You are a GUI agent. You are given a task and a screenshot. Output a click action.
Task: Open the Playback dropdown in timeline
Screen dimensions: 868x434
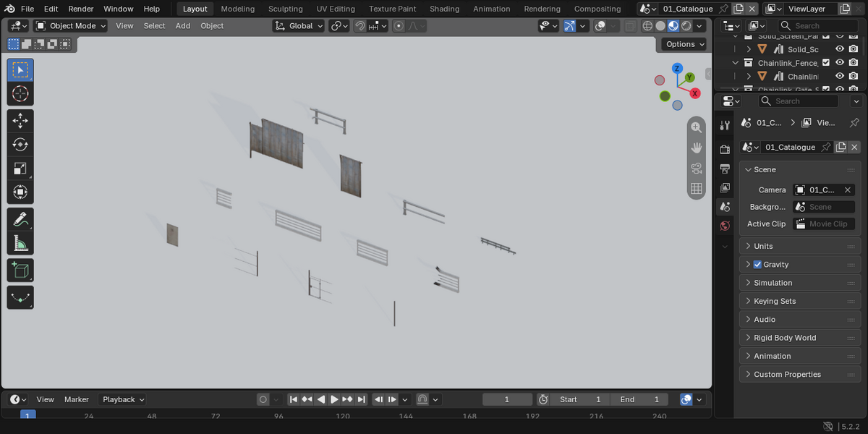tap(123, 399)
